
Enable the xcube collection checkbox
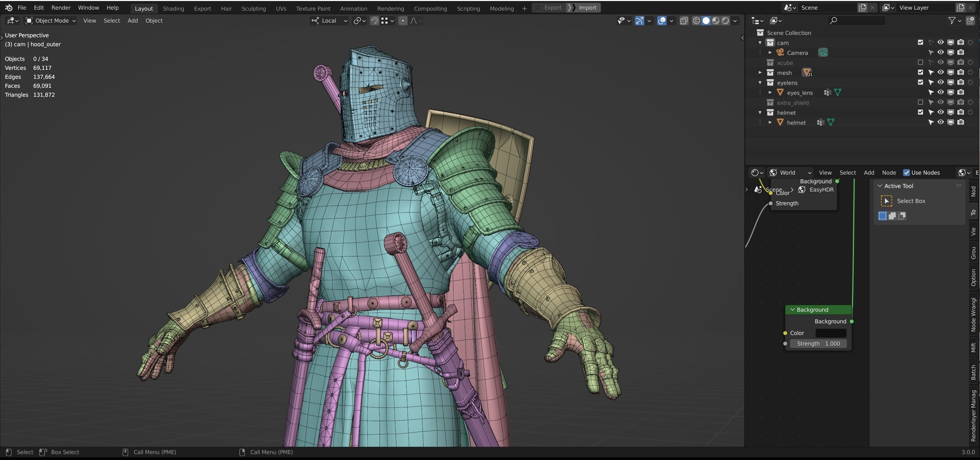[920, 62]
